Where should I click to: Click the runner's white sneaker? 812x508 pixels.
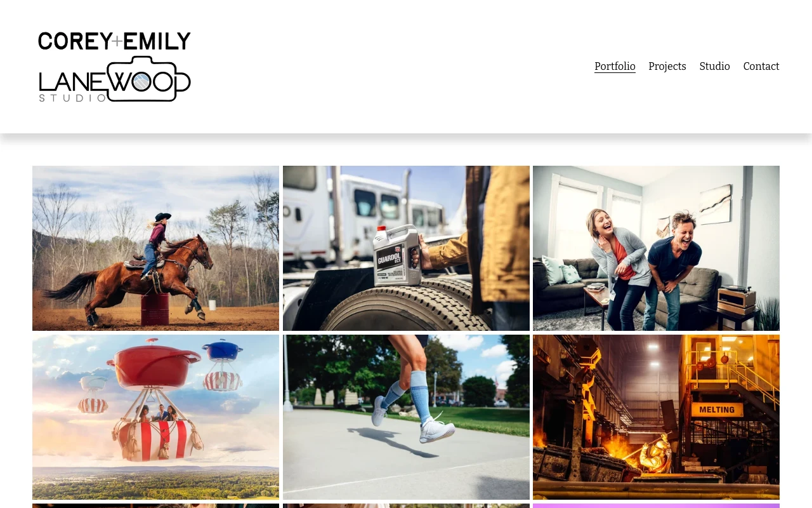pyautogui.click(x=437, y=431)
